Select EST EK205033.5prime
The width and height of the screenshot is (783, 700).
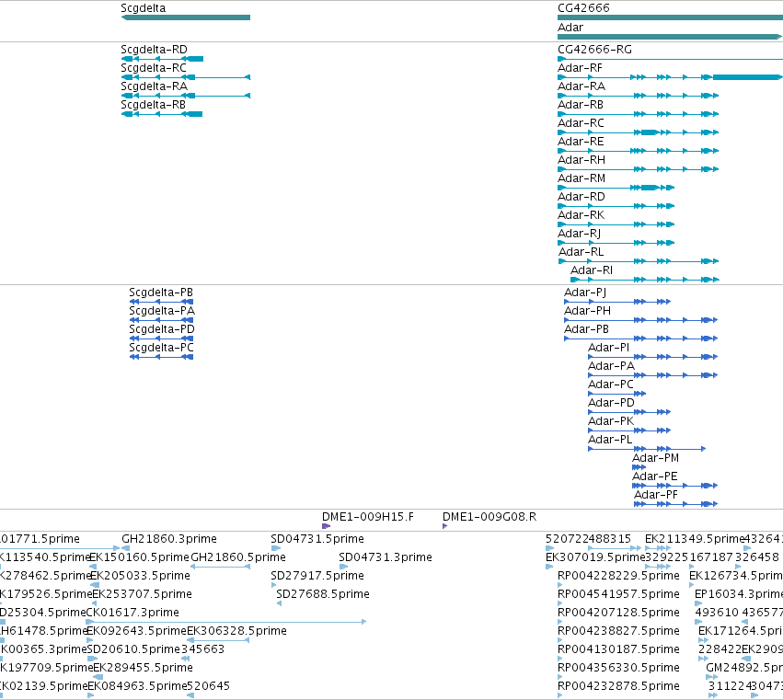click(141, 576)
